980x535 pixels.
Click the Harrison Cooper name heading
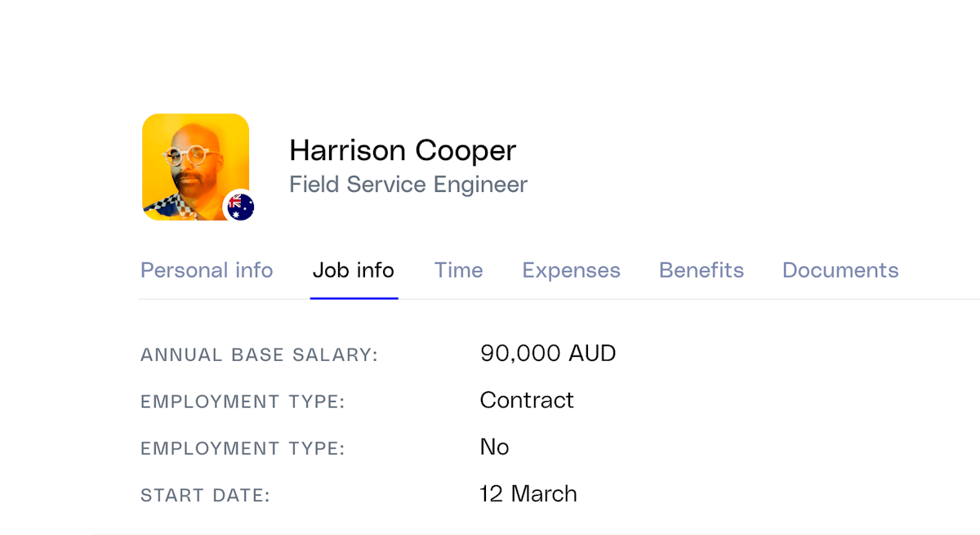click(x=403, y=150)
